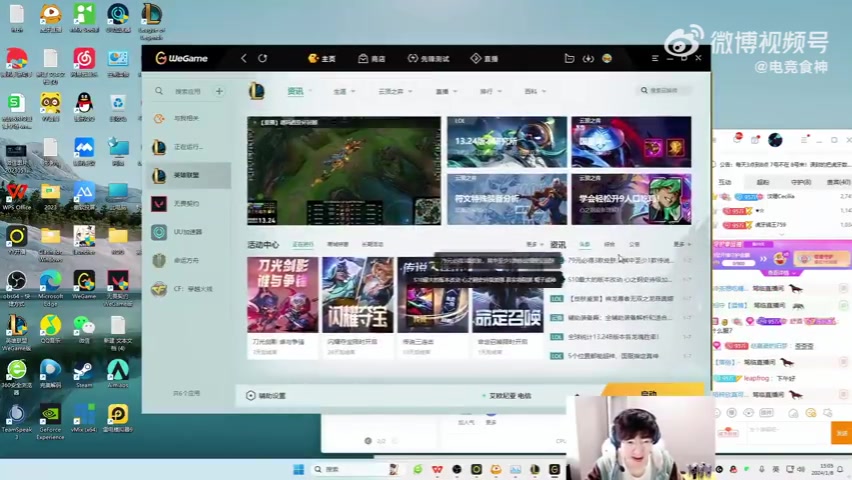The width and height of the screenshot is (852, 480).
Task: Select the 公告 news tab
Action: 634,245
